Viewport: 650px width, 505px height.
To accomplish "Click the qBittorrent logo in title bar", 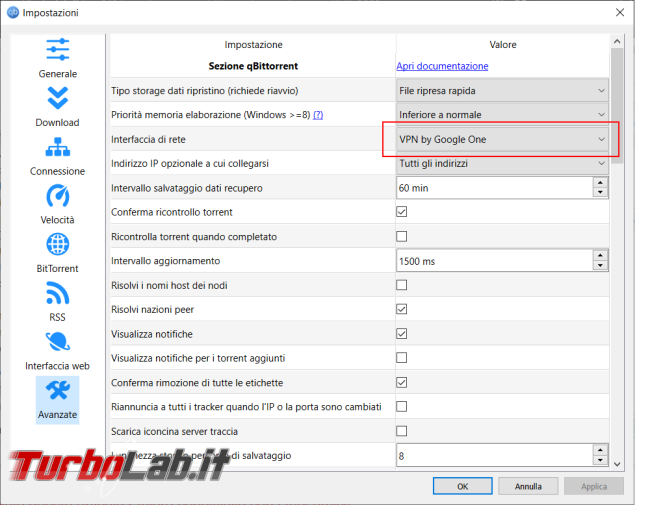I will click(13, 12).
